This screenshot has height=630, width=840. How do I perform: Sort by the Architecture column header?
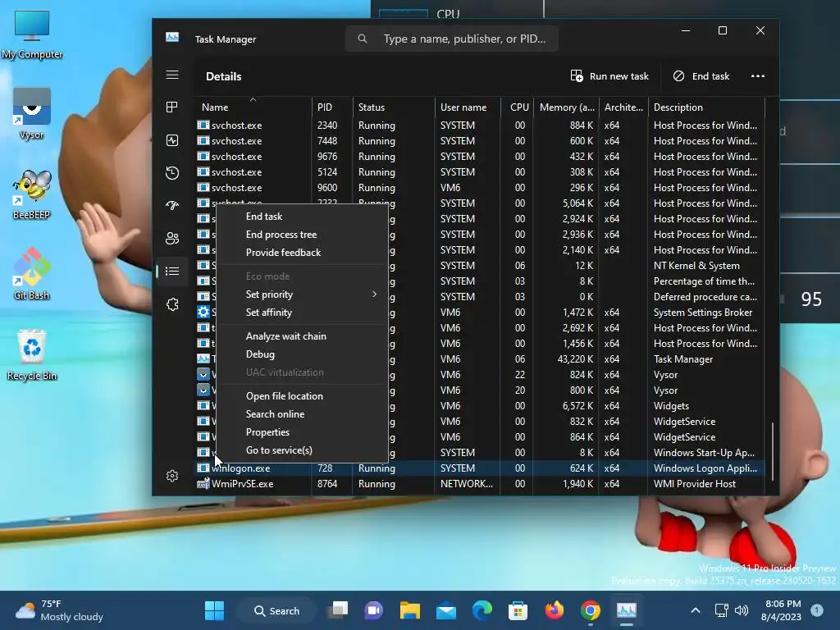click(x=623, y=107)
